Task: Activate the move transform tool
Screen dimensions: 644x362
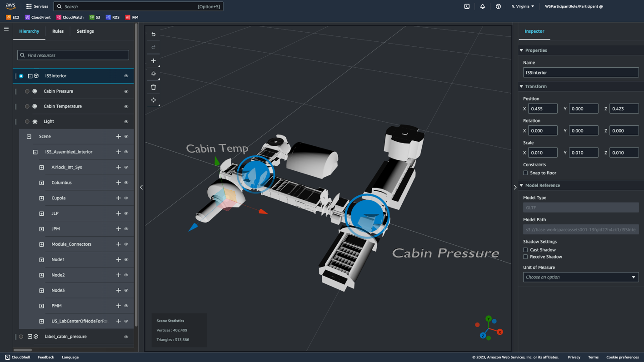Action: [153, 100]
